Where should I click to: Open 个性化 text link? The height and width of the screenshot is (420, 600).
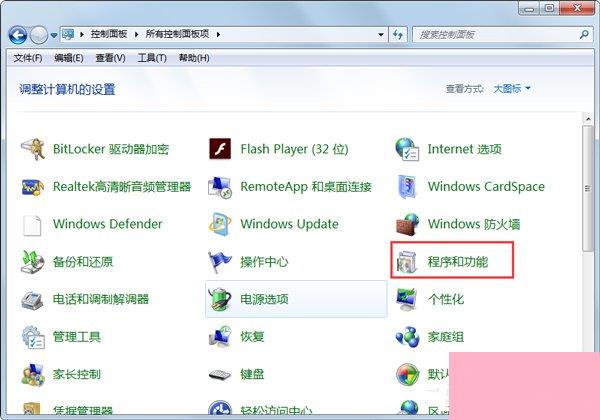(445, 299)
